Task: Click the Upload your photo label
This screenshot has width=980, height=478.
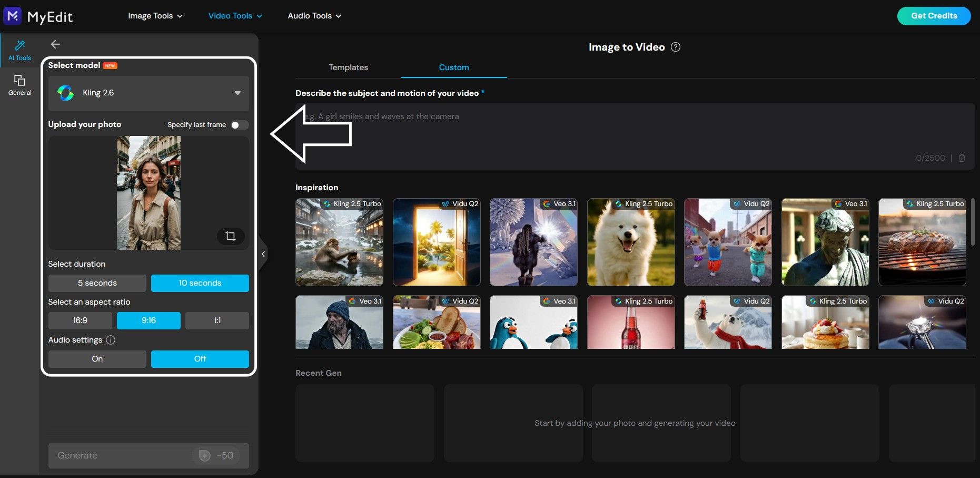Action: pyautogui.click(x=85, y=124)
